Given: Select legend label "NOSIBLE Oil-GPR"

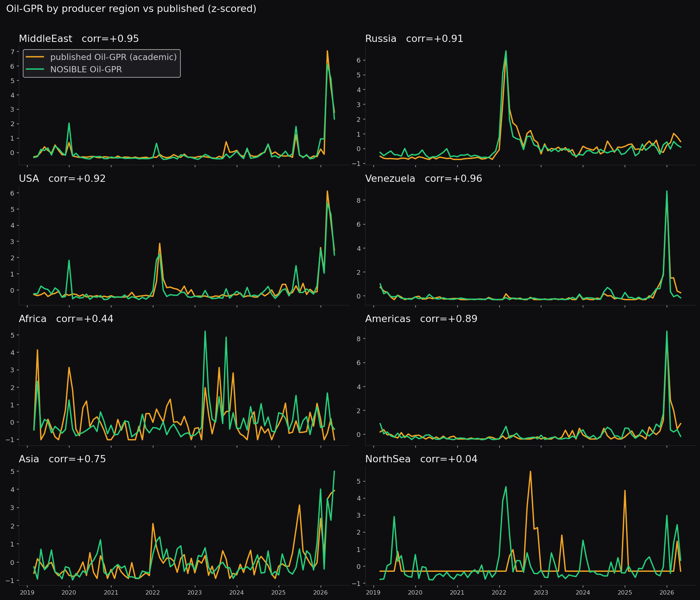Looking at the screenshot, I should pyautogui.click(x=86, y=69).
